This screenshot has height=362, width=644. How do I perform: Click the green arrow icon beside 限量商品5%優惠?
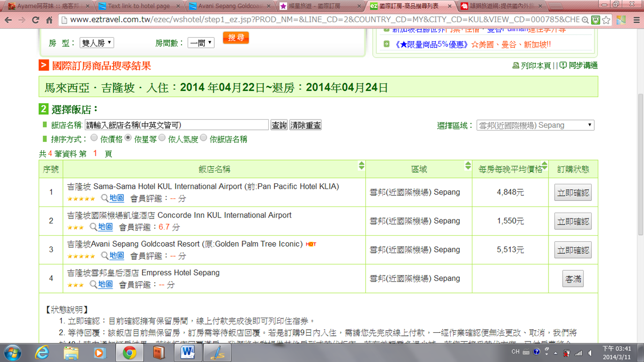(386, 44)
